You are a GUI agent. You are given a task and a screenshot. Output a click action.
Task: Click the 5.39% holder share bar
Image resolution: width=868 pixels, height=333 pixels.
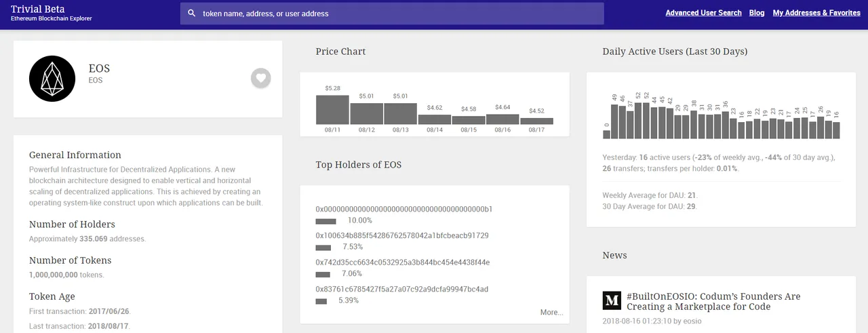[x=321, y=300]
